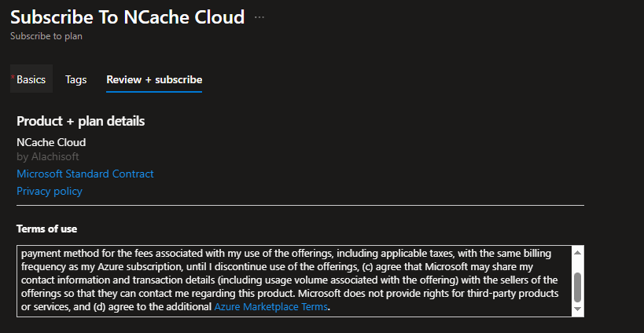Click the NCache Cloud product name
Viewport: 644px width, 333px height.
pyautogui.click(x=51, y=142)
